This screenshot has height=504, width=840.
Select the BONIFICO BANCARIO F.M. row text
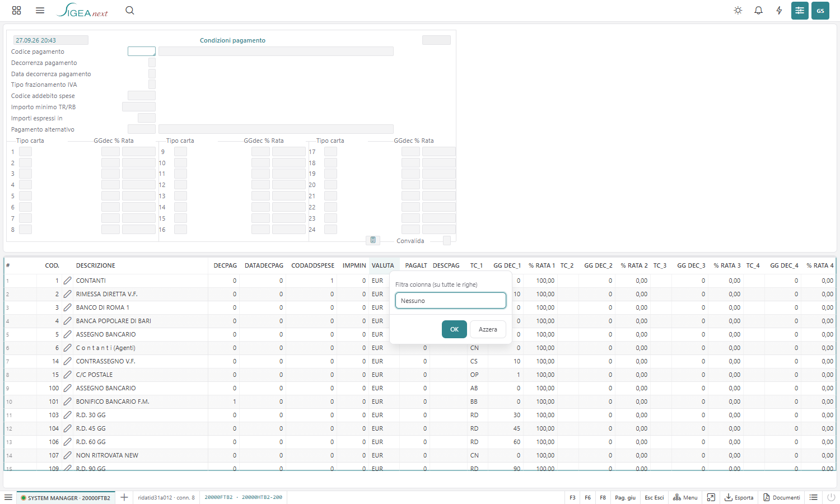tap(113, 402)
